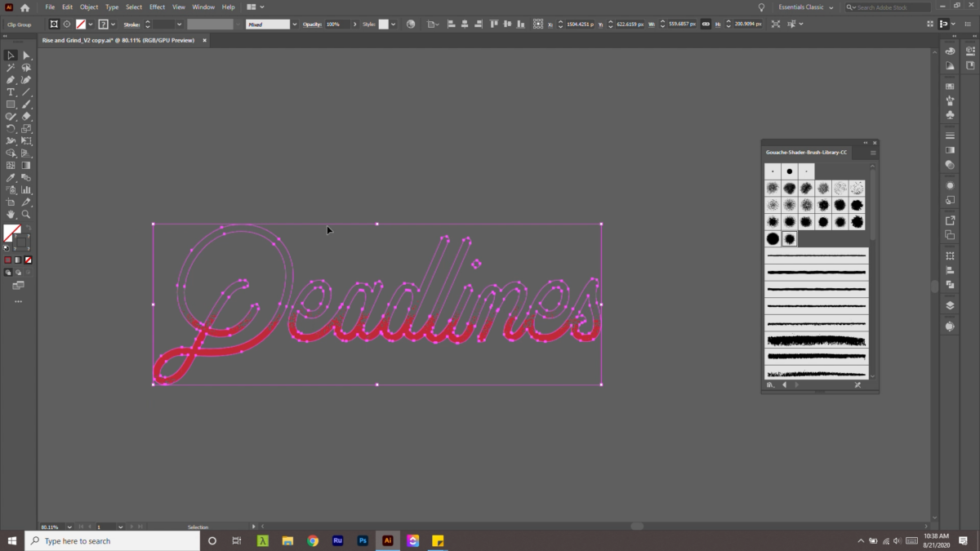Select the Paintbrush tool

[25, 104]
